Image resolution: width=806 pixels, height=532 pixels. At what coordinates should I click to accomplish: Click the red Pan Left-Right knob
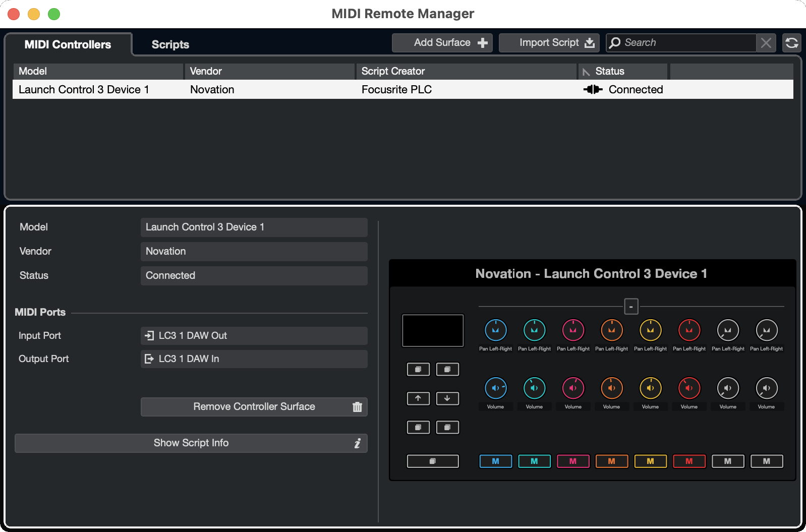tap(689, 330)
